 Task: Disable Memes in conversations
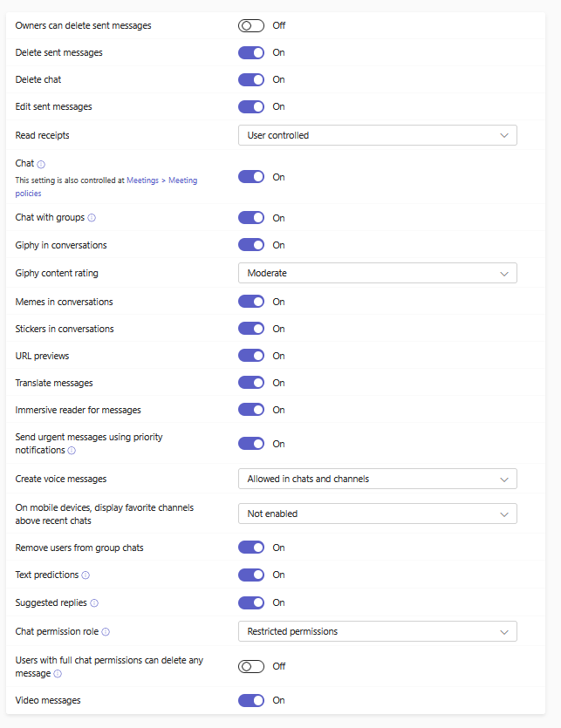click(251, 302)
